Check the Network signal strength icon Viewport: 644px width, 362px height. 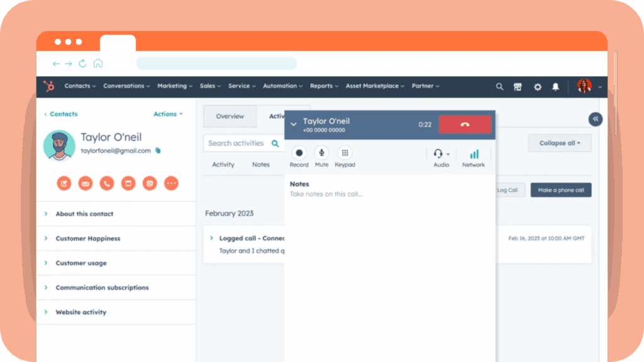coord(474,154)
